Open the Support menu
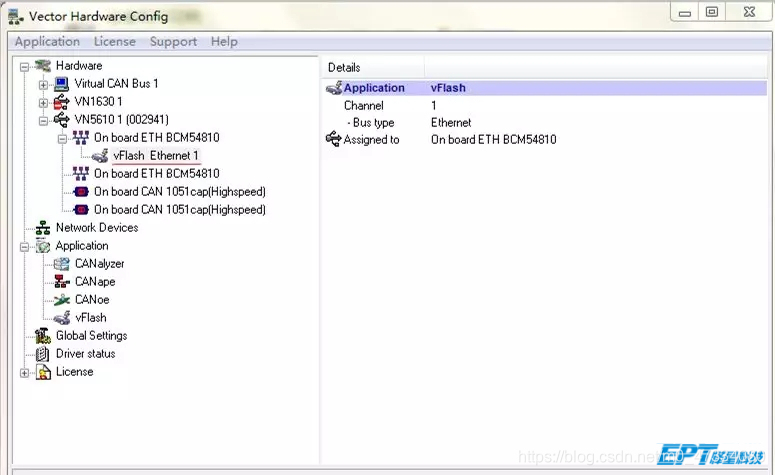The image size is (775, 475). click(x=173, y=42)
